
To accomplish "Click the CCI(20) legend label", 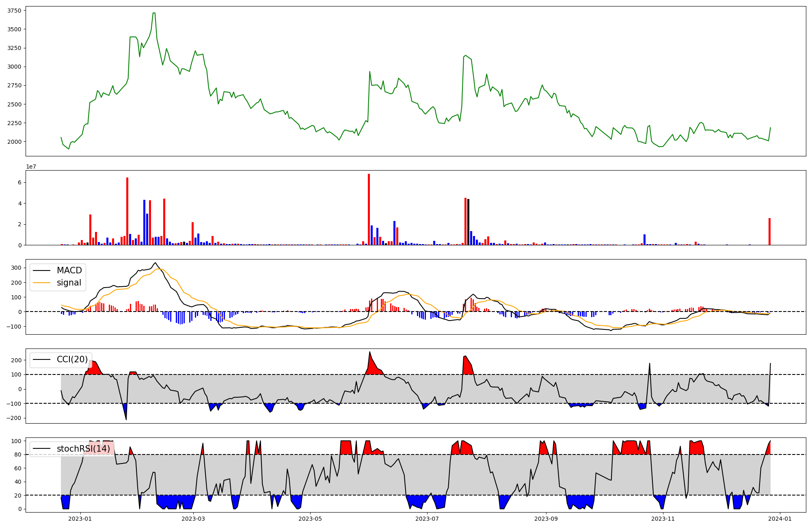I will [x=72, y=359].
